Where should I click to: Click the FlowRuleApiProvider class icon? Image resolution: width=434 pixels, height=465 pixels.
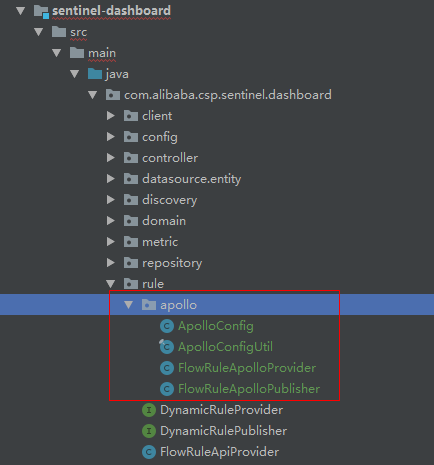149,452
